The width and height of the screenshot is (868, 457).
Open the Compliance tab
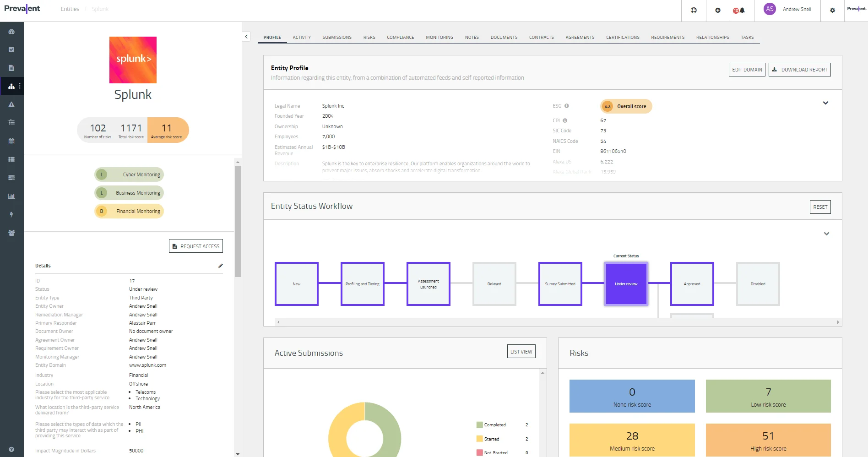point(401,38)
